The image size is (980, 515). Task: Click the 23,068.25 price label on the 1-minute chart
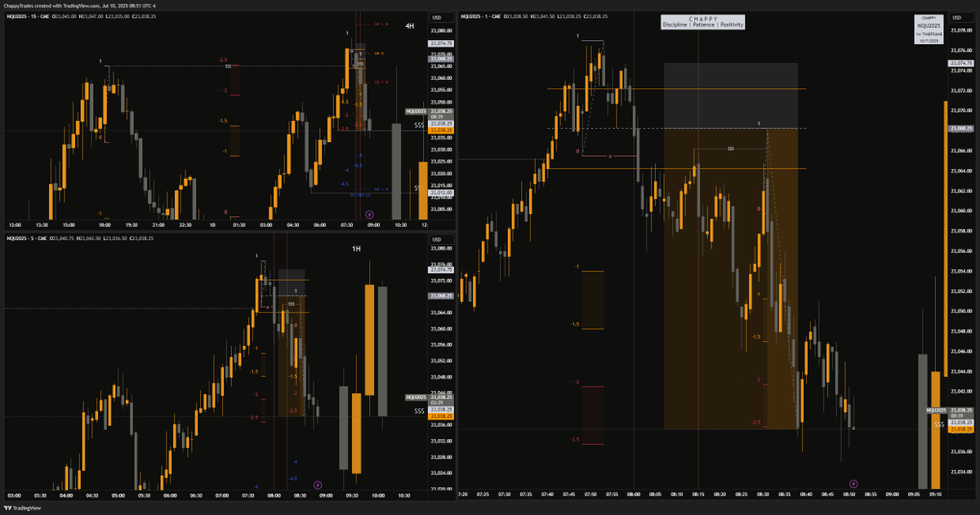960,129
